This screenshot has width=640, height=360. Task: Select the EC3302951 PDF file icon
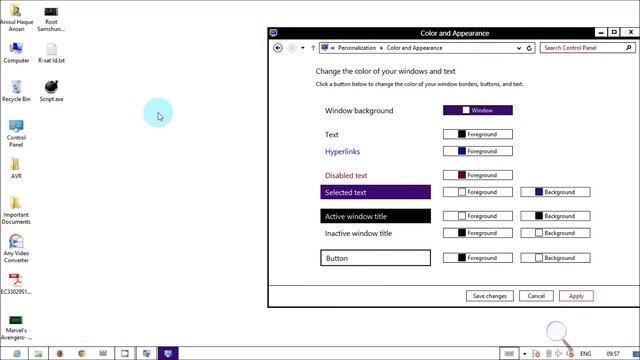pyautogui.click(x=16, y=284)
